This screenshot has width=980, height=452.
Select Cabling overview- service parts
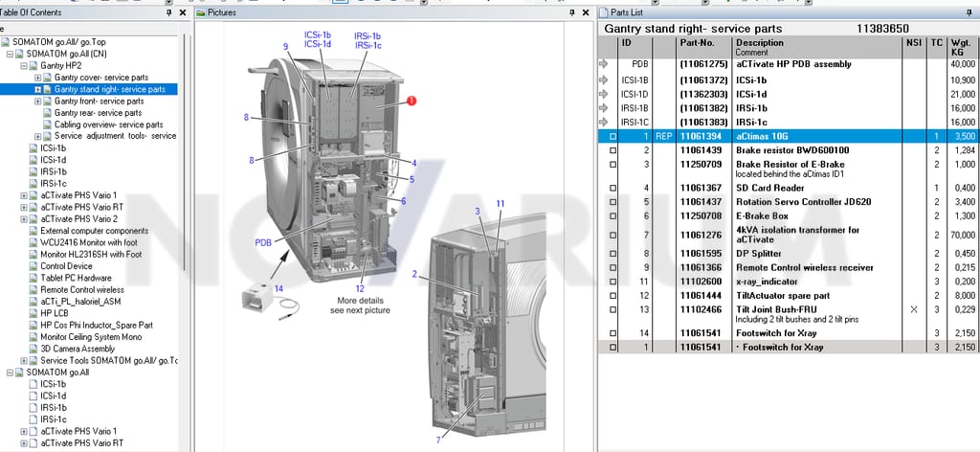(x=109, y=124)
